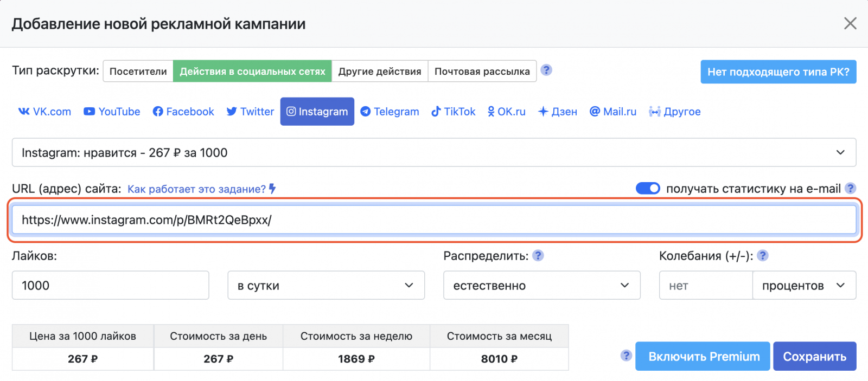Select the Почтовая рассылка tab
The width and height of the screenshot is (868, 381).
[x=482, y=72]
